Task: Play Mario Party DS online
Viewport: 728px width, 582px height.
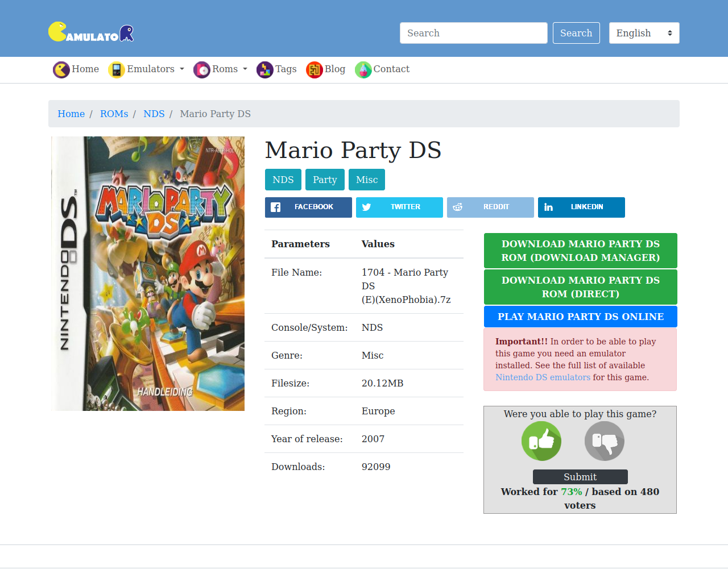Action: [x=581, y=317]
